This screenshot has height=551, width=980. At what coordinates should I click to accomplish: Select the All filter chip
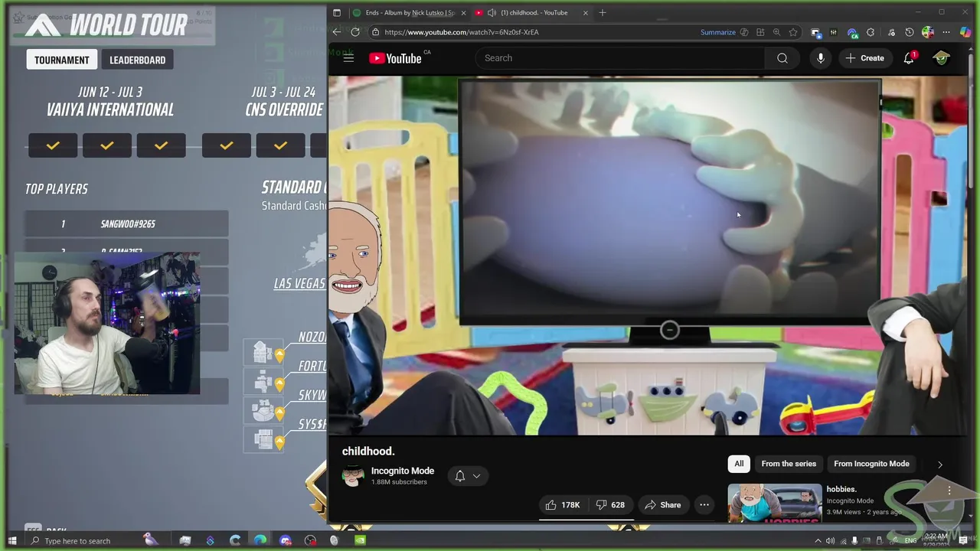739,464
